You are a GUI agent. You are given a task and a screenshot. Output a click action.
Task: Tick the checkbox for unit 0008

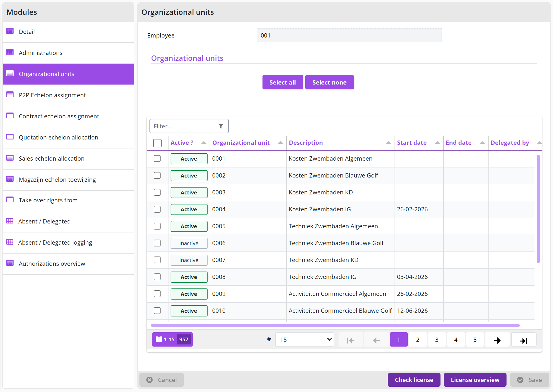[157, 277]
